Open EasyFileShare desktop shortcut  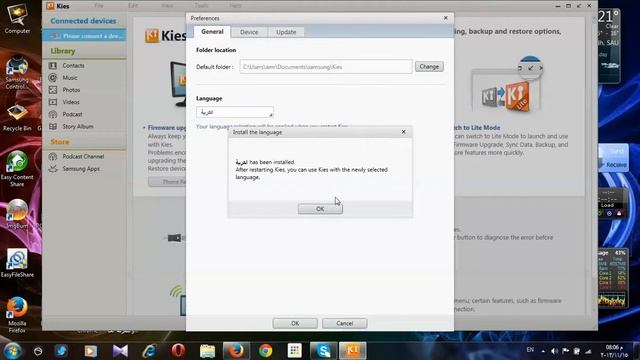tap(17, 264)
